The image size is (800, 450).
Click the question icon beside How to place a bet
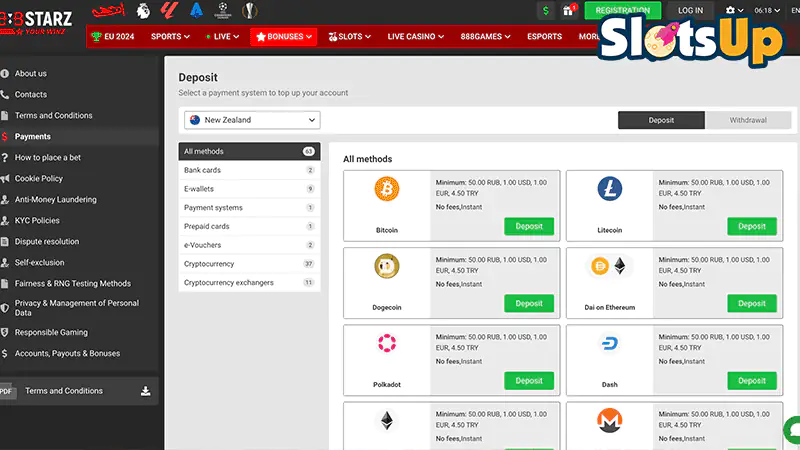(5, 158)
